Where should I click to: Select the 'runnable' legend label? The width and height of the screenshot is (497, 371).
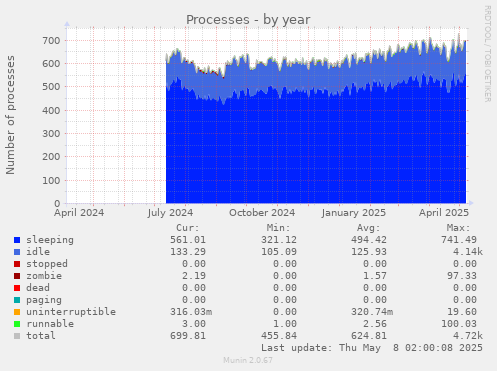[50, 324]
